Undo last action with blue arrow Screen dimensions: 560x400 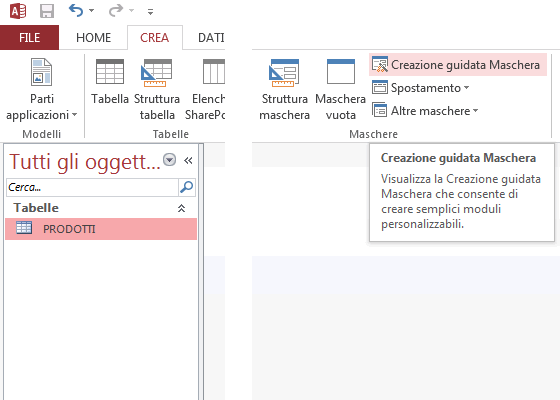pos(76,11)
